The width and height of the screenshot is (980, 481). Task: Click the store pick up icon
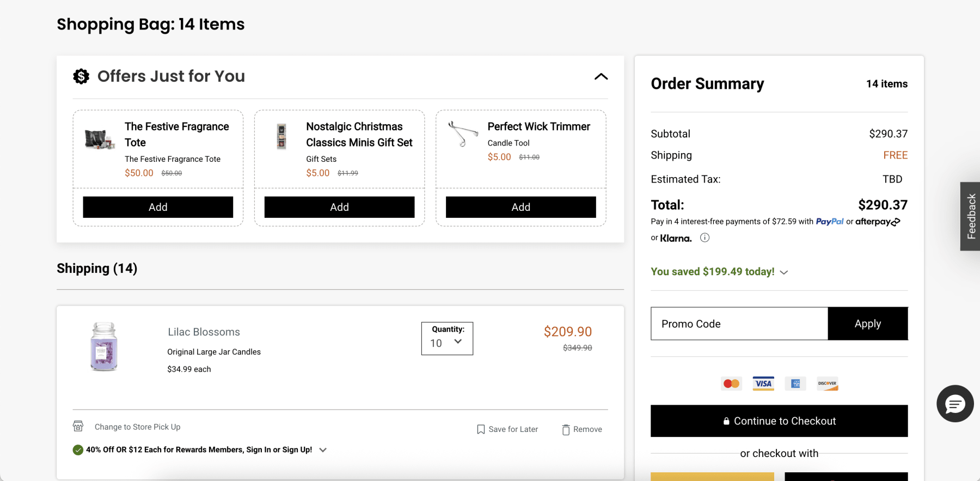coord(78,426)
